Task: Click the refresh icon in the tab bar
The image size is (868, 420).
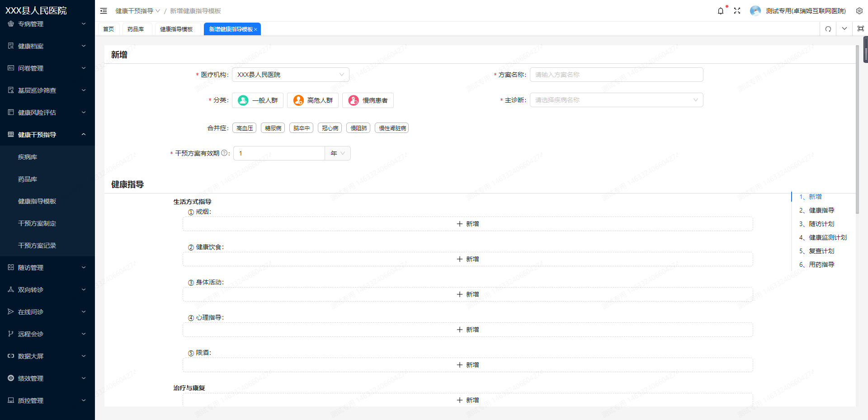Action: pyautogui.click(x=828, y=29)
